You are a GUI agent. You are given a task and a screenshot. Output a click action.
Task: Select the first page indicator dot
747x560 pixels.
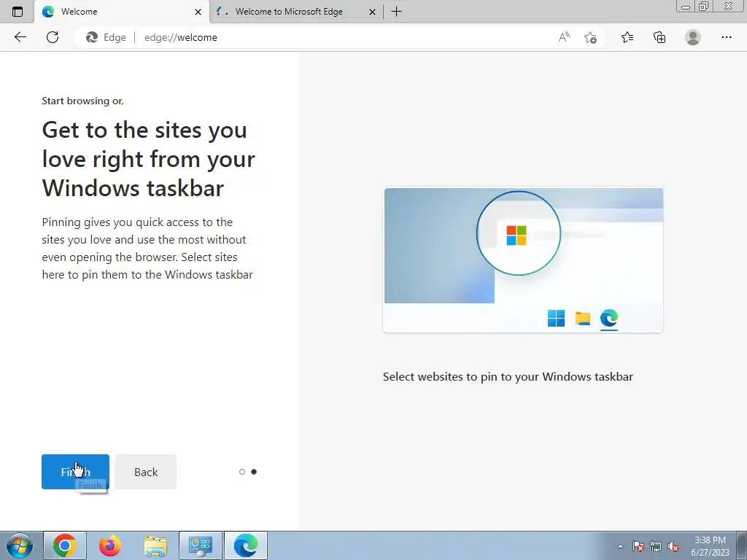pos(242,472)
